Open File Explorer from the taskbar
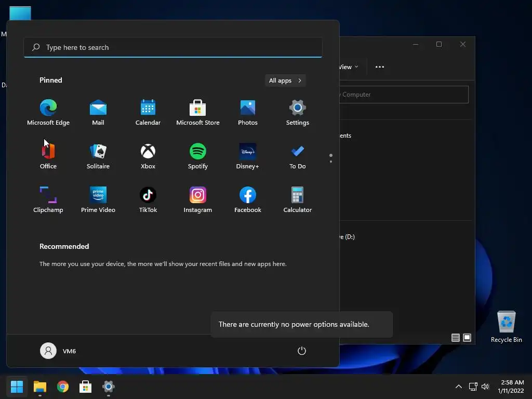Image resolution: width=532 pixels, height=399 pixels. [x=39, y=387]
